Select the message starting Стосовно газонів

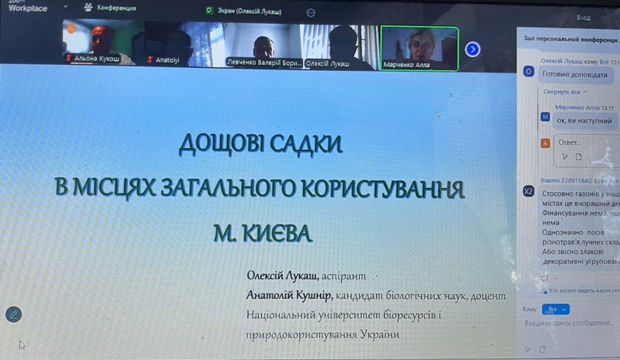tap(580, 227)
